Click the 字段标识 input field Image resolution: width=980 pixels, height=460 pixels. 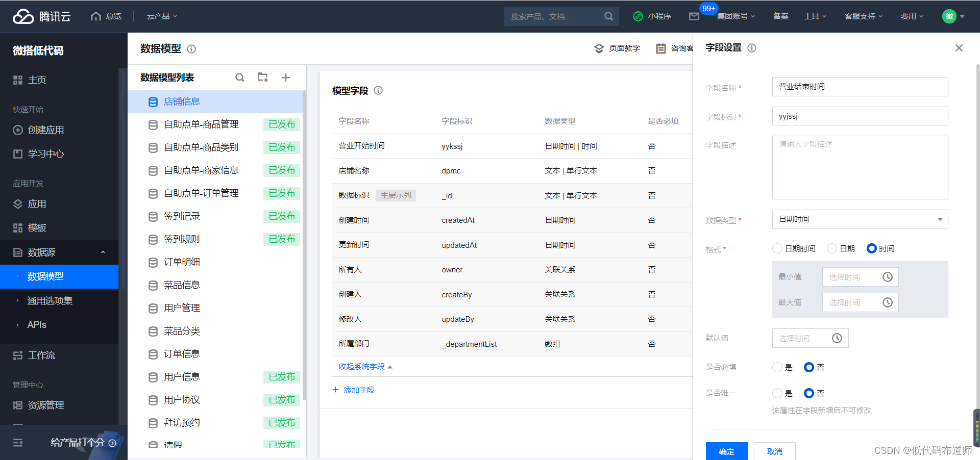860,116
